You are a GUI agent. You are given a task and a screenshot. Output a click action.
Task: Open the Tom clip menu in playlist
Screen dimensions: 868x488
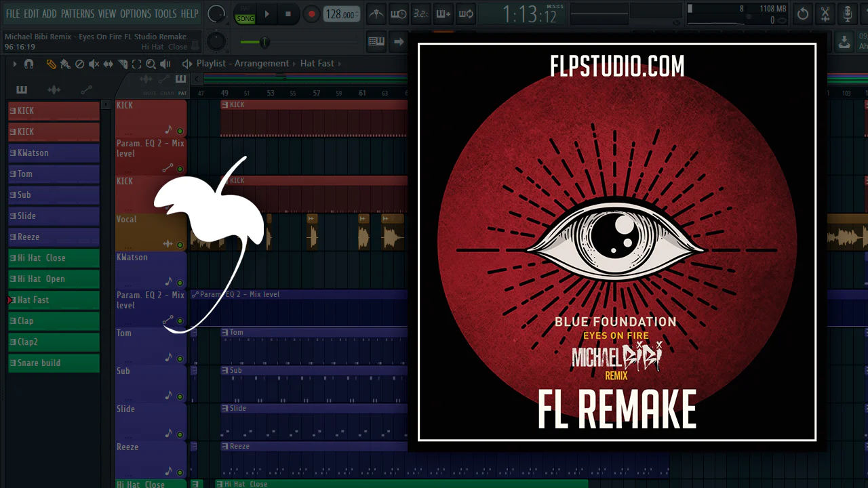[225, 332]
